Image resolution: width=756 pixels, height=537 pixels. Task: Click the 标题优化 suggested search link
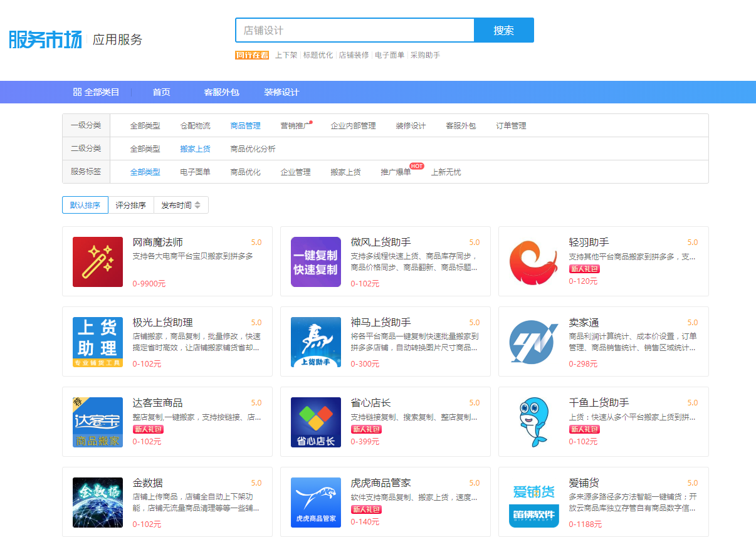click(x=318, y=55)
